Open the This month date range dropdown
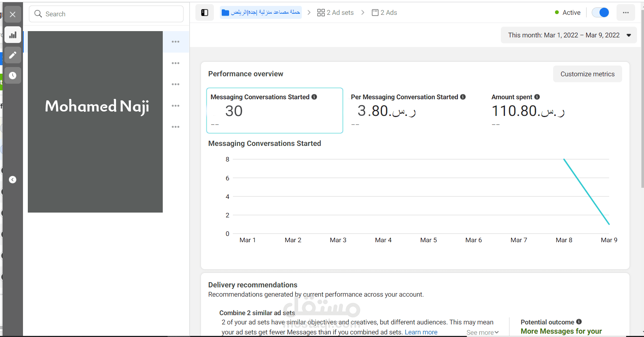The width and height of the screenshot is (644, 337). click(569, 35)
